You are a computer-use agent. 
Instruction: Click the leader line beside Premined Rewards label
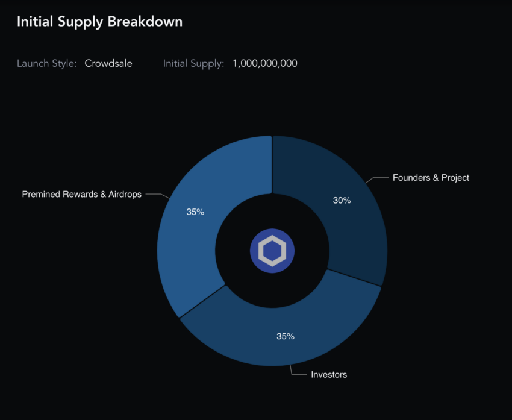pyautogui.click(x=158, y=195)
